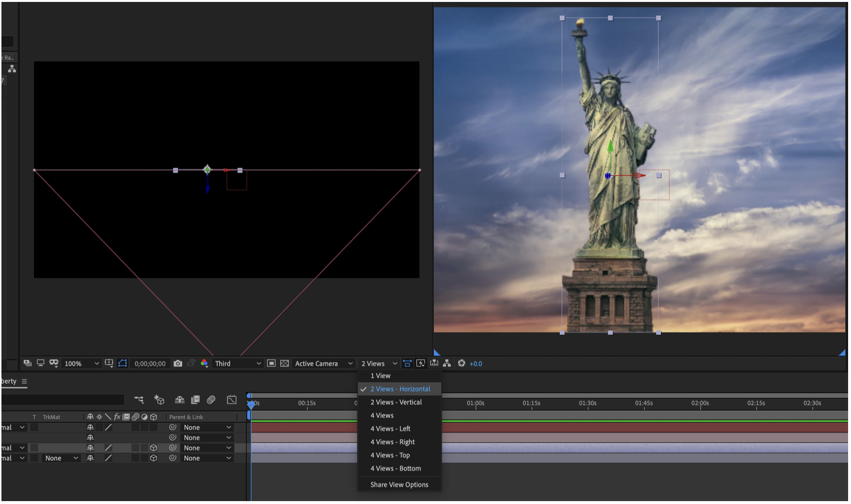Click the Adjustment Layer column header icon
851x504 pixels.
144,417
